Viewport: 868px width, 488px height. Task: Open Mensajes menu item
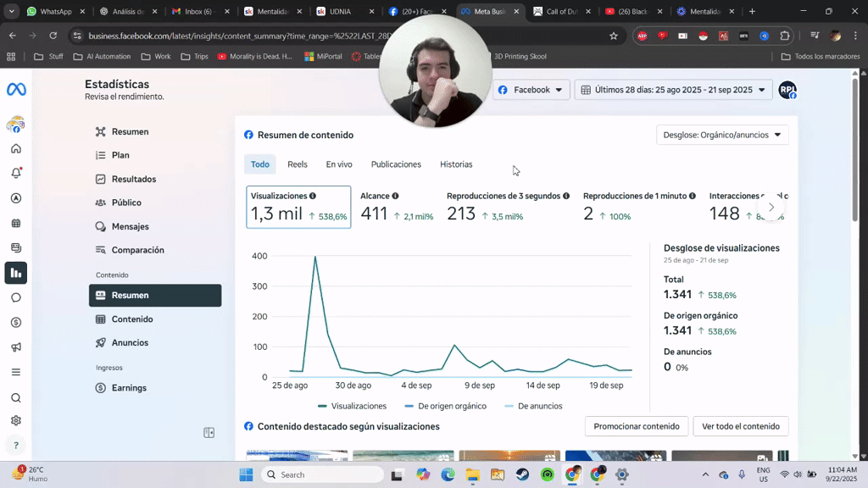point(155,226)
